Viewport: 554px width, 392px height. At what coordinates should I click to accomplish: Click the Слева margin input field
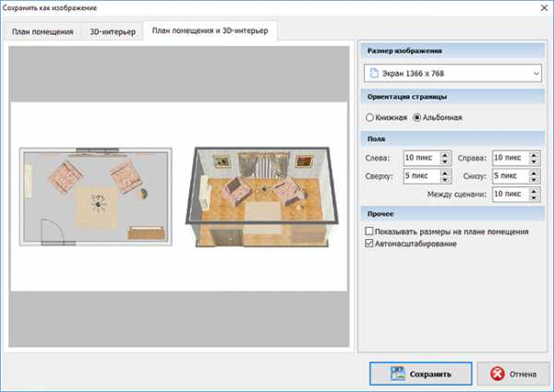(x=420, y=158)
